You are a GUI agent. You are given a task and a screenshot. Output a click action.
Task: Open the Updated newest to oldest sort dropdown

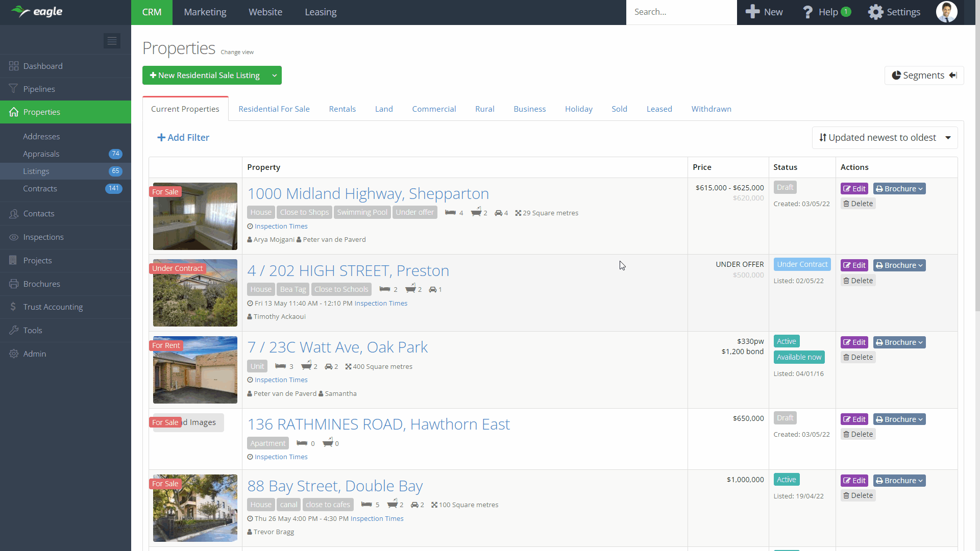[885, 138]
